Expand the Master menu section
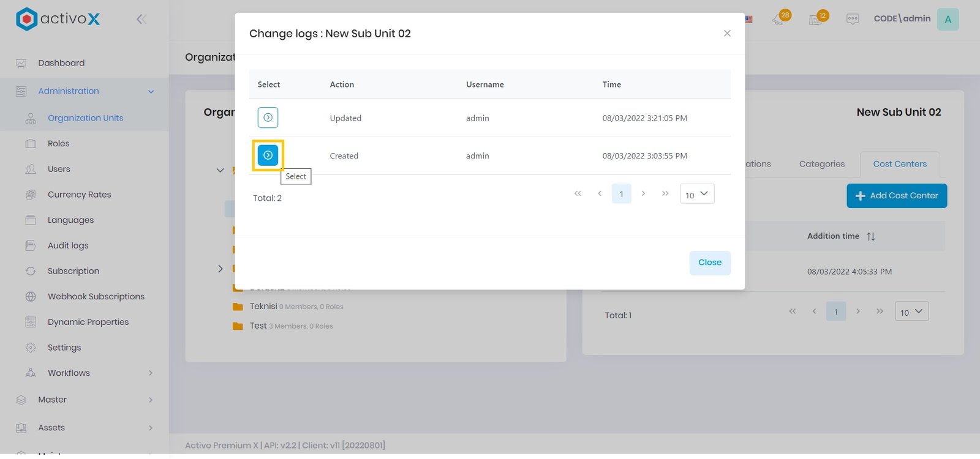Viewport: 980px width, 459px height. [x=151, y=400]
